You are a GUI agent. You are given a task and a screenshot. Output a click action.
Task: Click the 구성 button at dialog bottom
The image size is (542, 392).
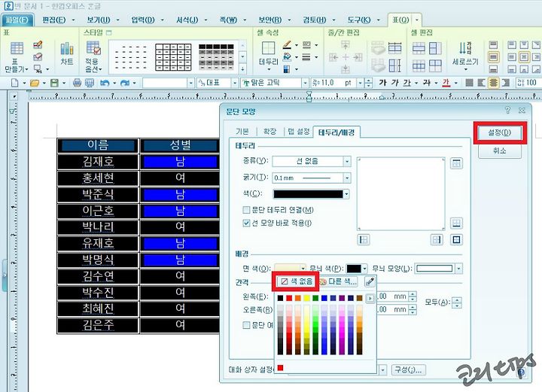(408, 370)
